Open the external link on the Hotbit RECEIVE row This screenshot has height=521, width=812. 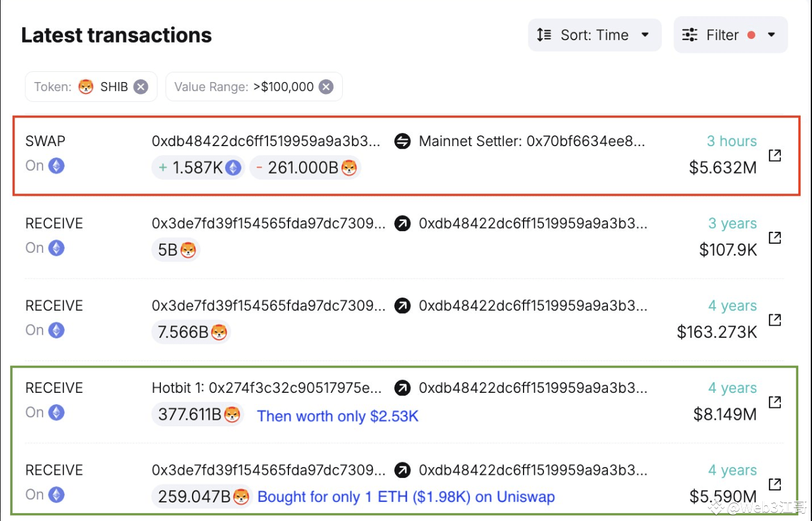pyautogui.click(x=775, y=402)
